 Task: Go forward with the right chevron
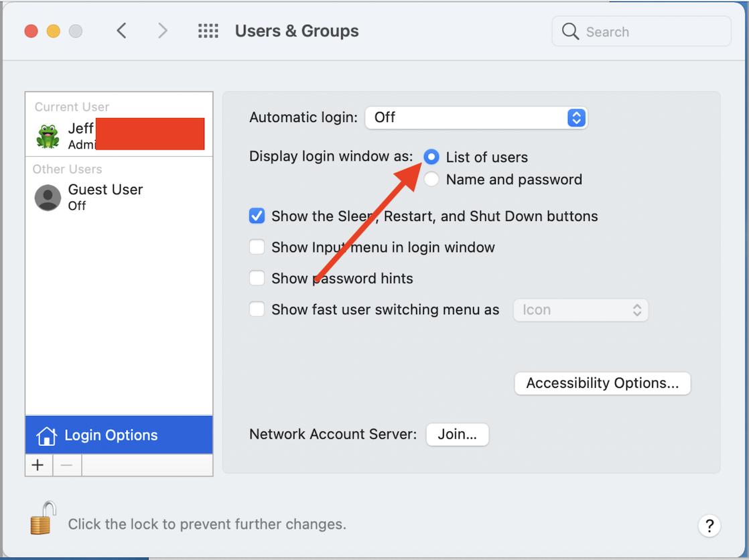click(162, 31)
